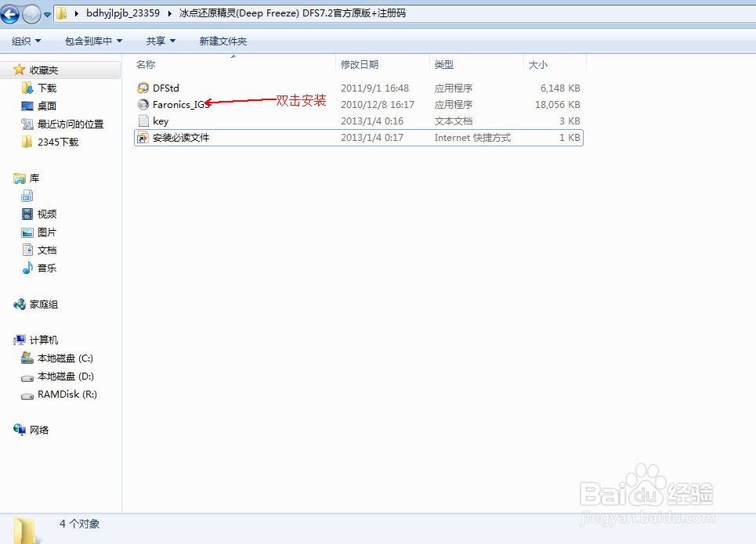Click the RAMDisk (R:) drive icon
The width and height of the screenshot is (756, 544).
pos(27,396)
